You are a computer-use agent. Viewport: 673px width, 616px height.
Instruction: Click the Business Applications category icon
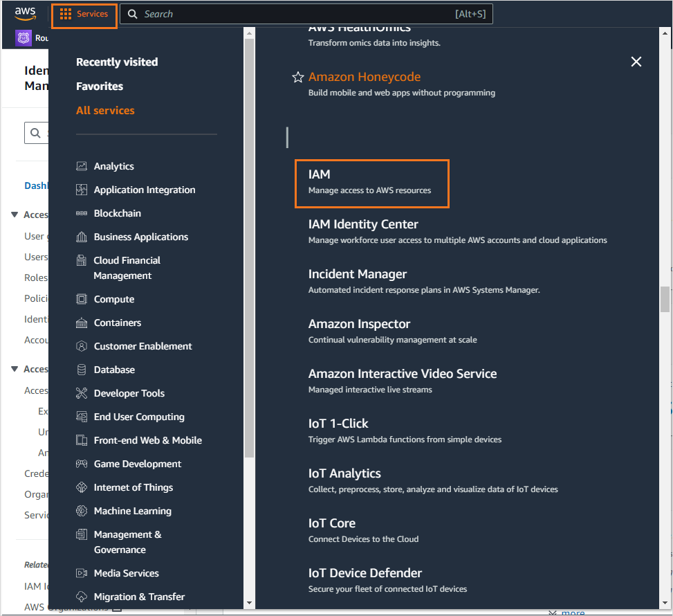(82, 237)
